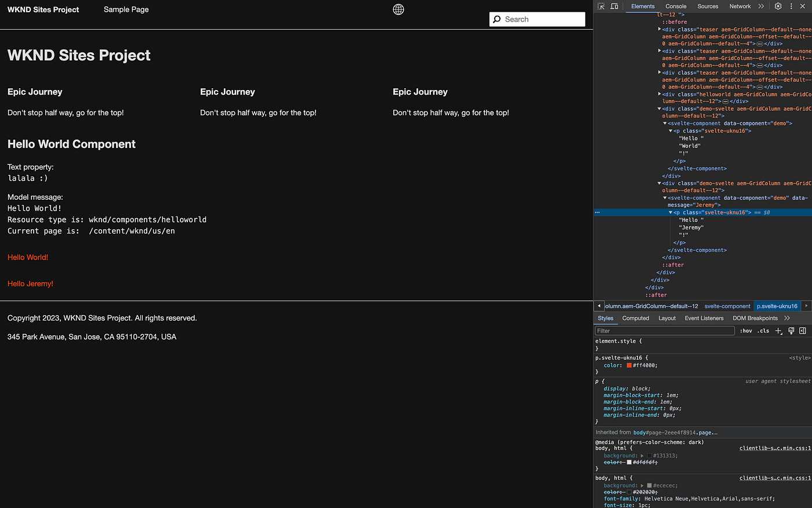The height and width of the screenshot is (508, 812).
Task: Toggle the rendering emulations paintbrush icon
Action: (x=791, y=331)
